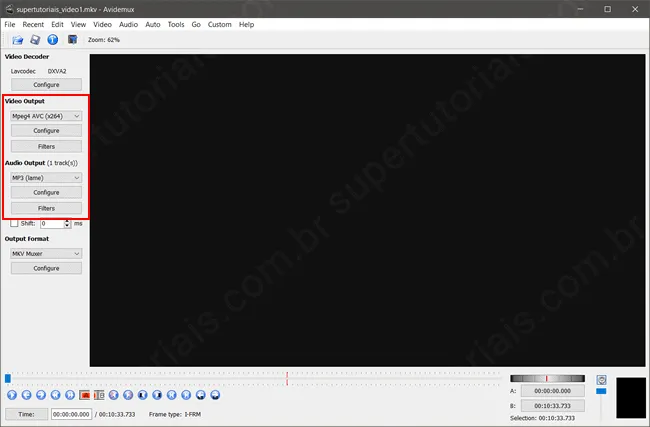
Task: Click the 'Frame type: I-FRM' status text
Action: pos(175,414)
